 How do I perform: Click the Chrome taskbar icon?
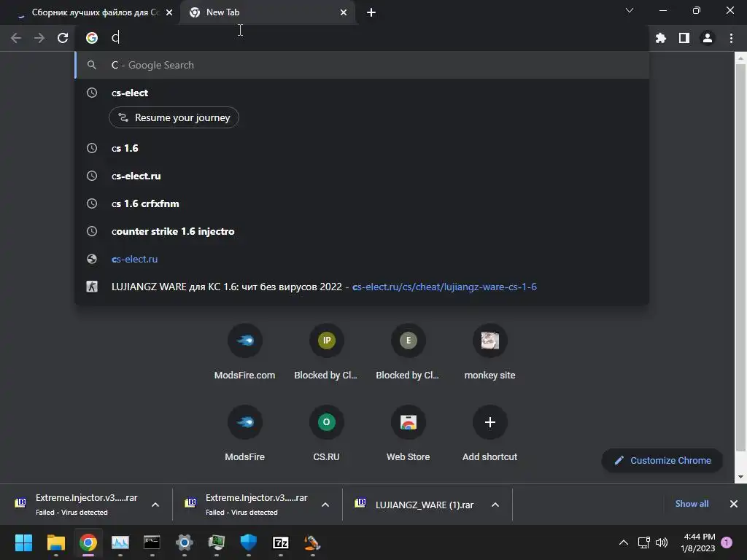(88, 542)
